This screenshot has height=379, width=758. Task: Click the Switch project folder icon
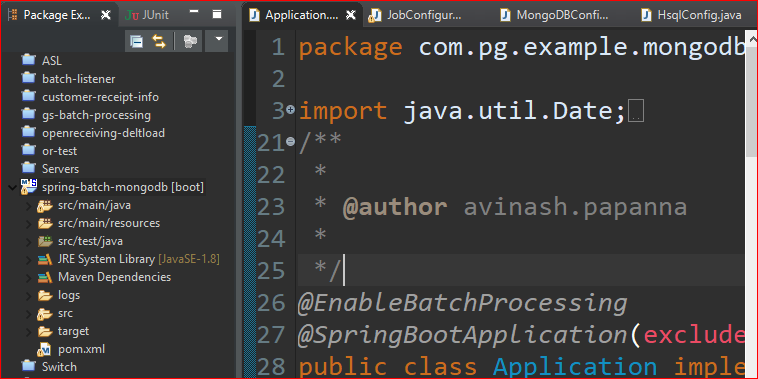pos(29,366)
